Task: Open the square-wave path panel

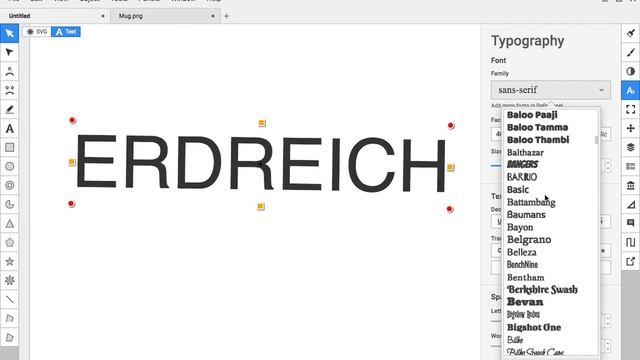Action: tap(631, 242)
